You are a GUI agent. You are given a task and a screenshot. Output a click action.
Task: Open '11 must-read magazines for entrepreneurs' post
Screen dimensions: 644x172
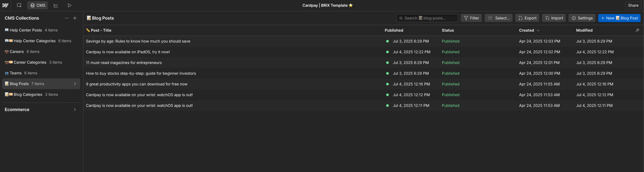pyautogui.click(x=124, y=63)
